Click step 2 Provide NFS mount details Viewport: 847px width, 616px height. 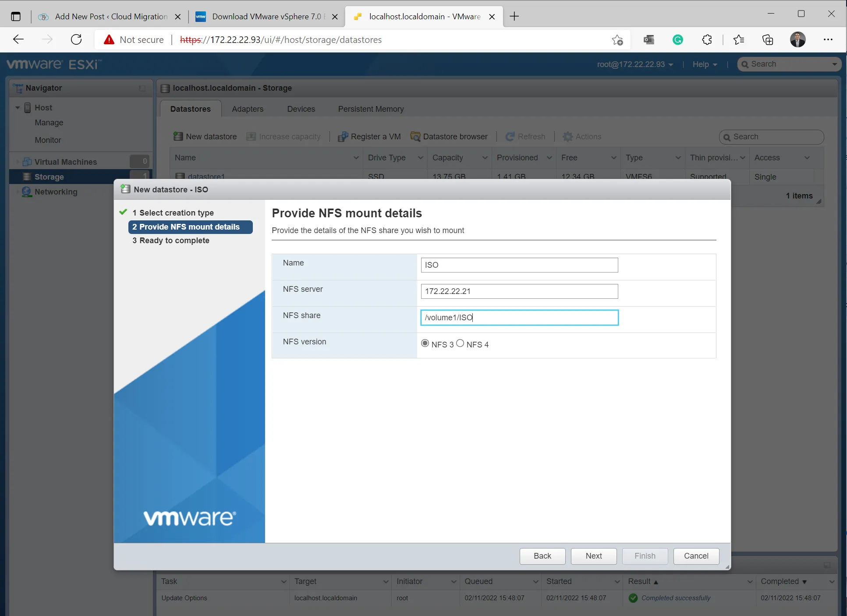pos(190,227)
